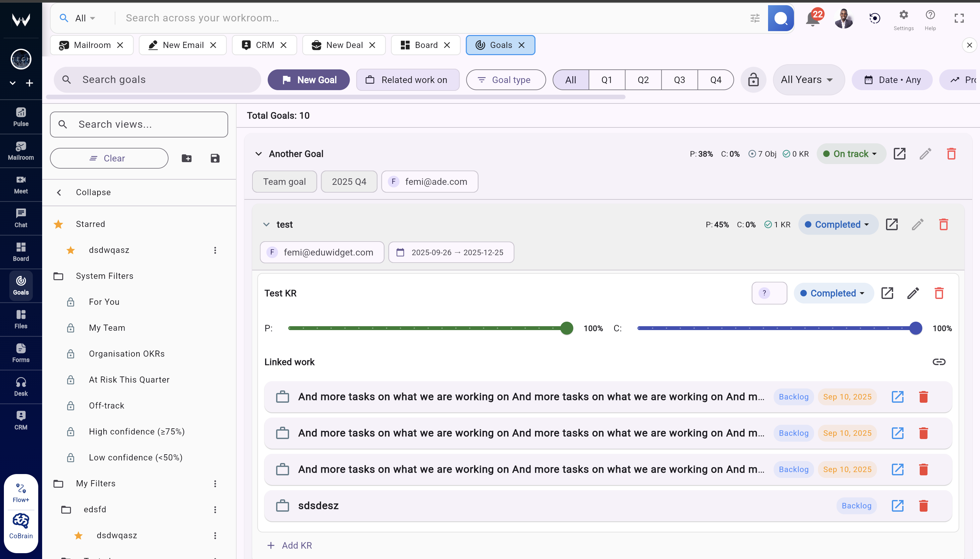This screenshot has height=559, width=980.
Task: Open the edit pencil for Another Goal
Action: [x=925, y=154]
